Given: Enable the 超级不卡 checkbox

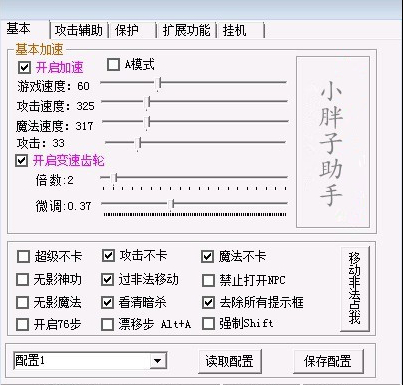Looking at the screenshot, I should point(23,257).
